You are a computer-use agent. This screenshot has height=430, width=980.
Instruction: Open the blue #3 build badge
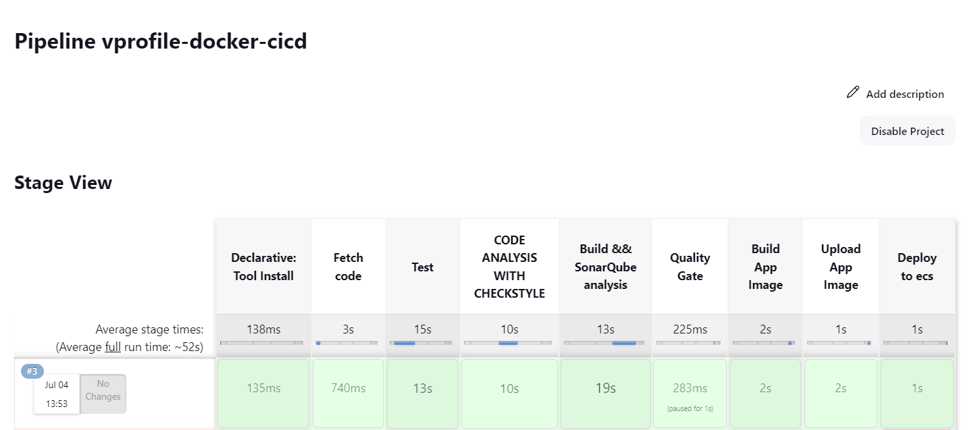[x=32, y=371]
